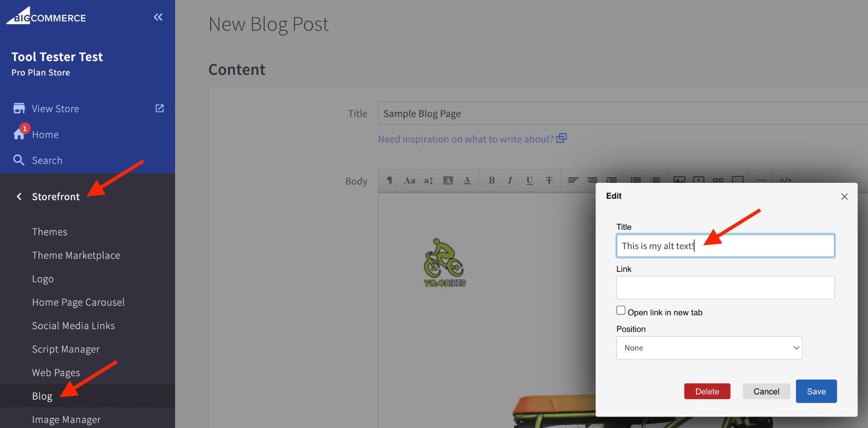Viewport: 868px width, 428px height.
Task: Open Image Manager
Action: tap(67, 420)
